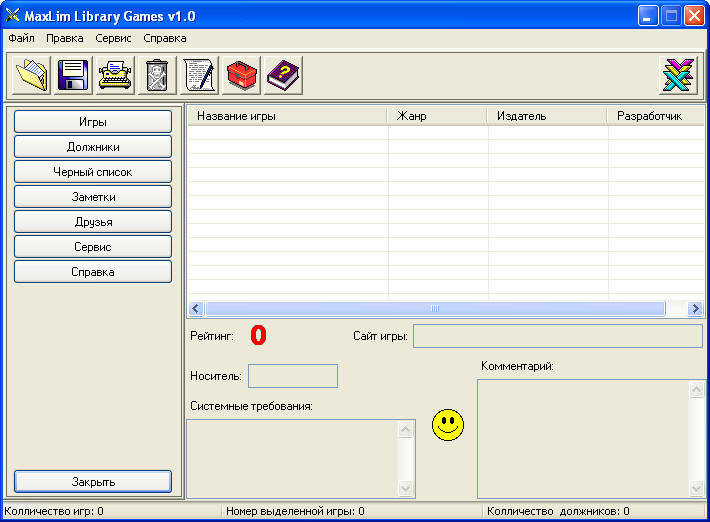
Task: Open the Должники section in sidebar
Action: pos(93,147)
